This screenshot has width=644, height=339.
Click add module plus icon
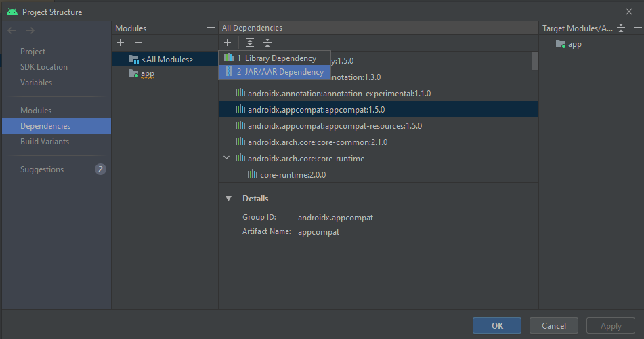click(x=121, y=43)
